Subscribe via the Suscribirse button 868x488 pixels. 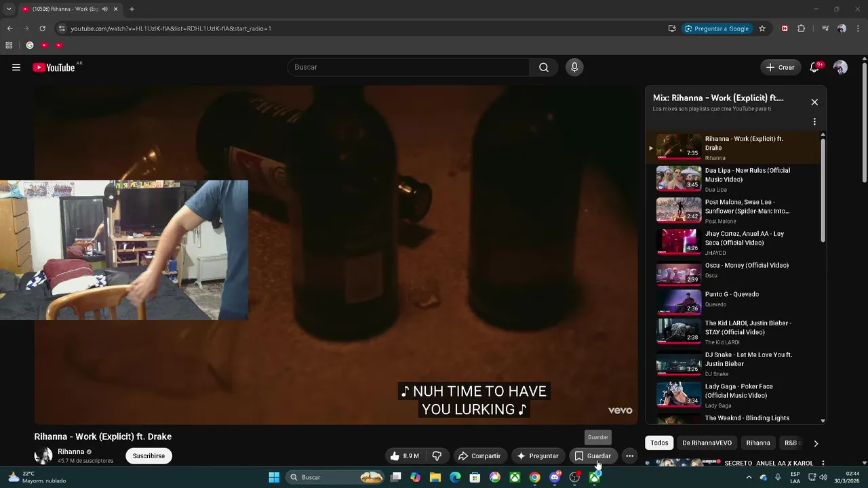click(149, 456)
